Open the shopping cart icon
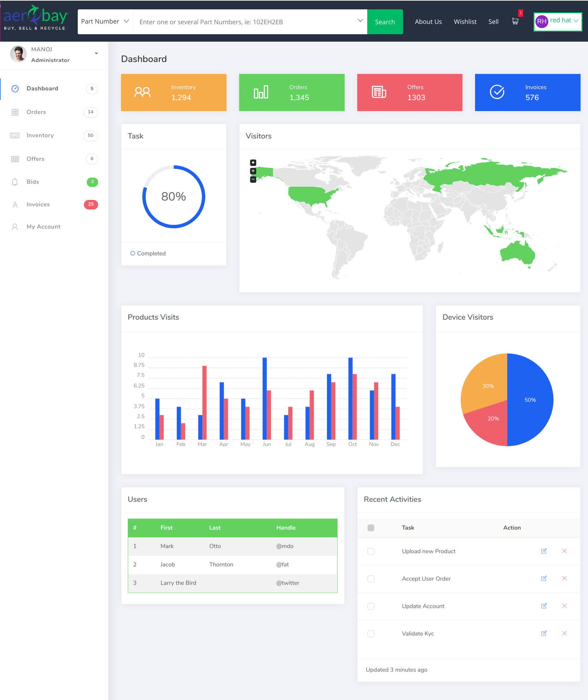Image resolution: width=588 pixels, height=700 pixels. (515, 21)
